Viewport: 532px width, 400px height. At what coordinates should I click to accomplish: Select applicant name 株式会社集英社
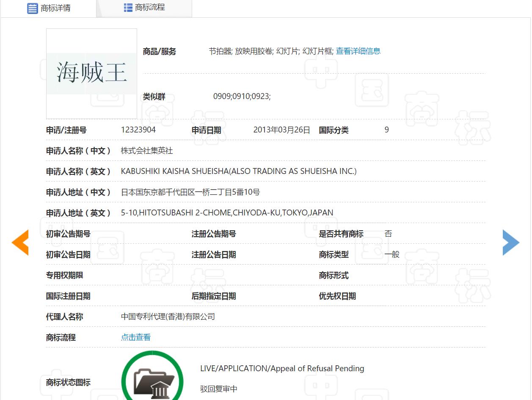click(x=147, y=151)
